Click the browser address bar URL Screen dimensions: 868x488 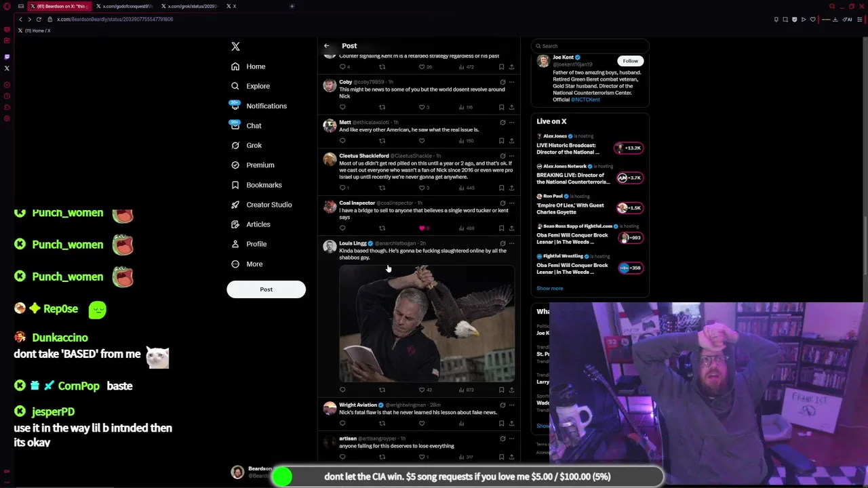pyautogui.click(x=115, y=19)
